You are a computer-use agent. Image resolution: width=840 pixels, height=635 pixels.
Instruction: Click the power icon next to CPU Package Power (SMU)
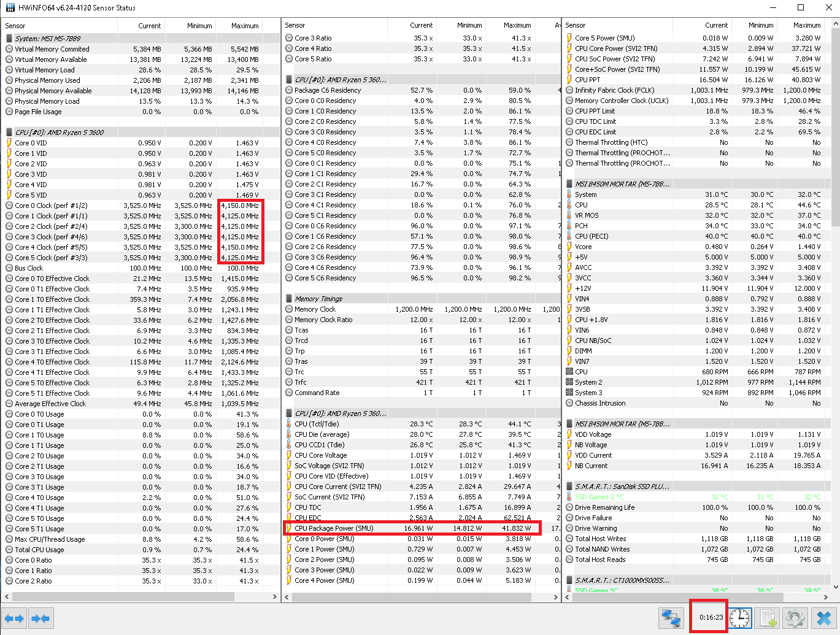pyautogui.click(x=289, y=528)
